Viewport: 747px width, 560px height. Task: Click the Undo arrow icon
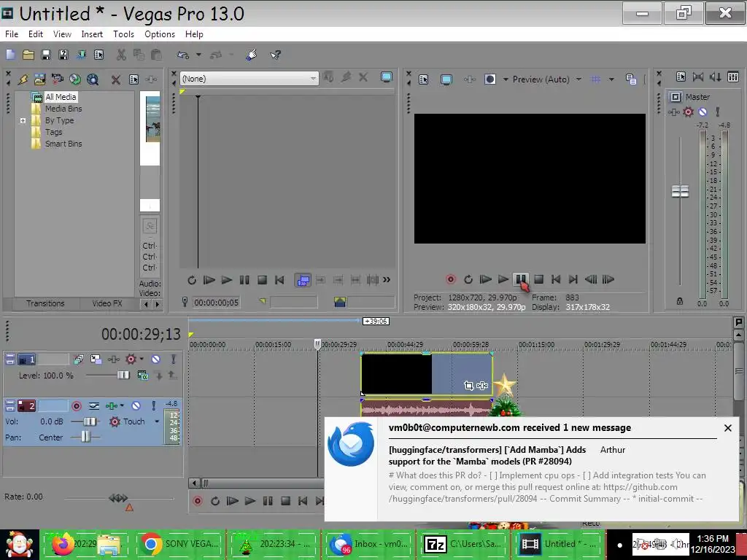(183, 55)
